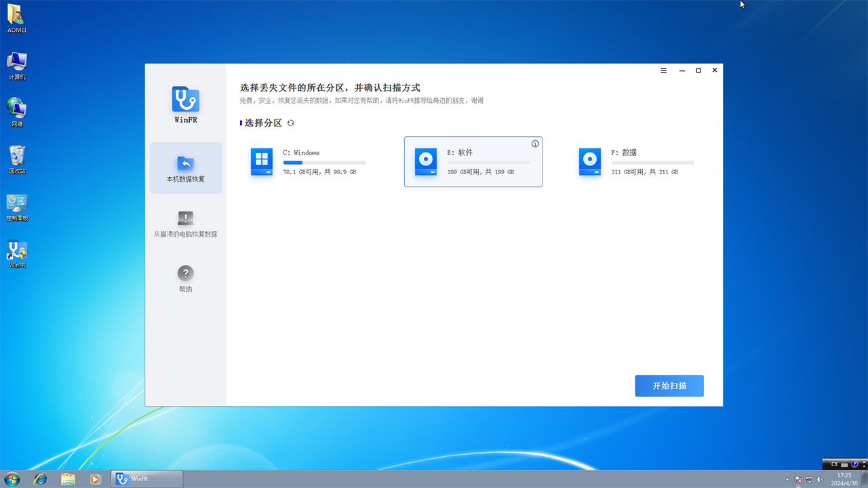Open the 帮助 section in the sidebar
The image size is (868, 488).
point(185,278)
